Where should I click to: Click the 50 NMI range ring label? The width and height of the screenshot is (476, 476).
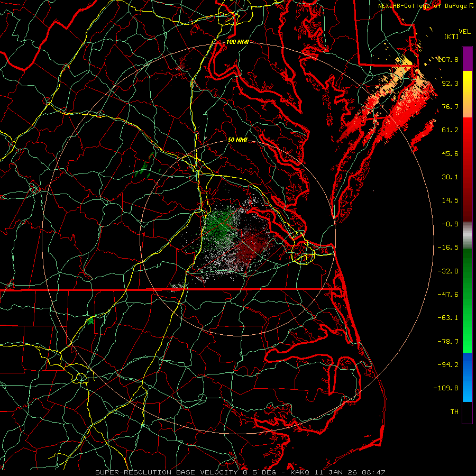237,140
